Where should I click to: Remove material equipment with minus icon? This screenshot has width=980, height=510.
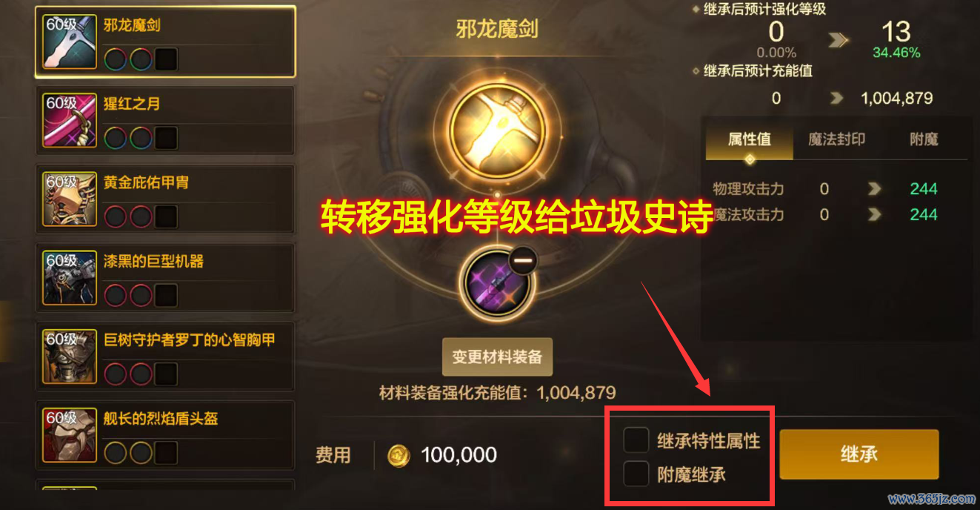click(x=523, y=260)
